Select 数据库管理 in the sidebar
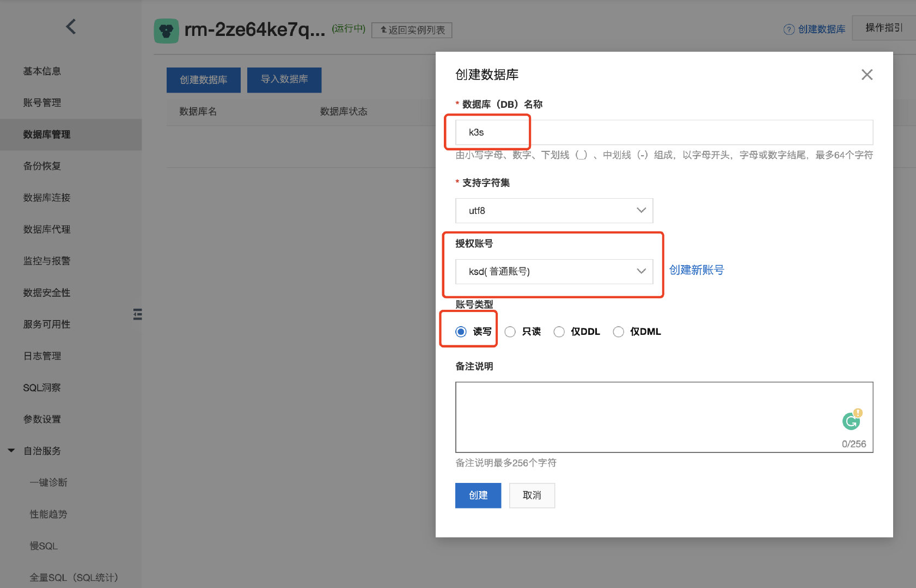 [x=47, y=134]
